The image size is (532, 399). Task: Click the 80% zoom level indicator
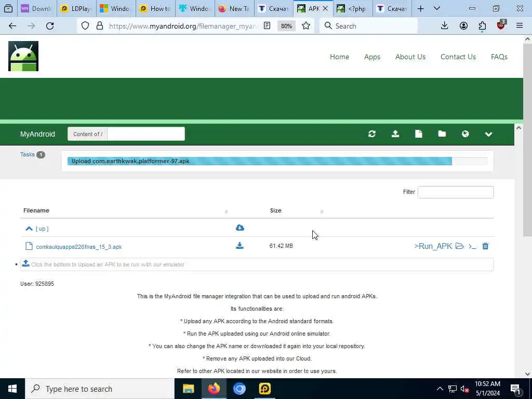click(x=286, y=26)
